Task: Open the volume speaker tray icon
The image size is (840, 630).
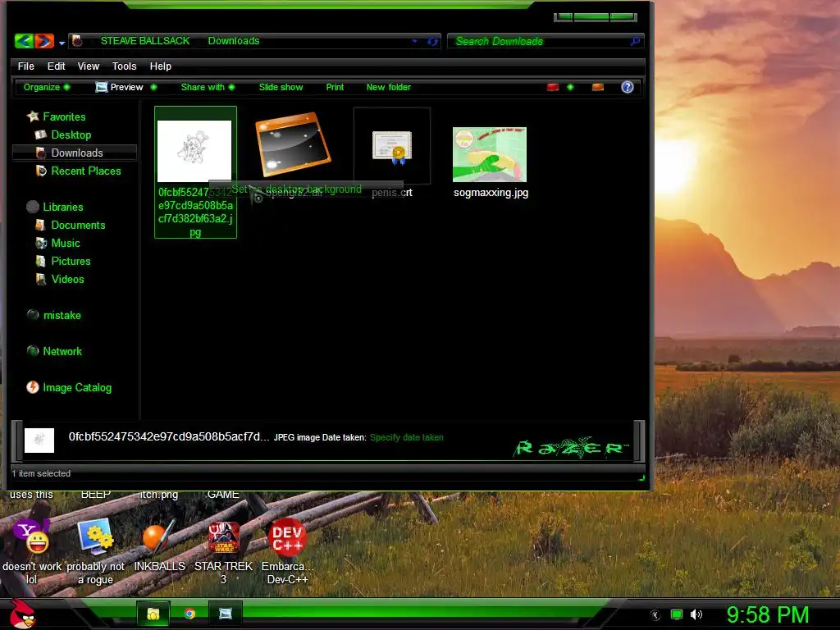Action: tap(696, 615)
